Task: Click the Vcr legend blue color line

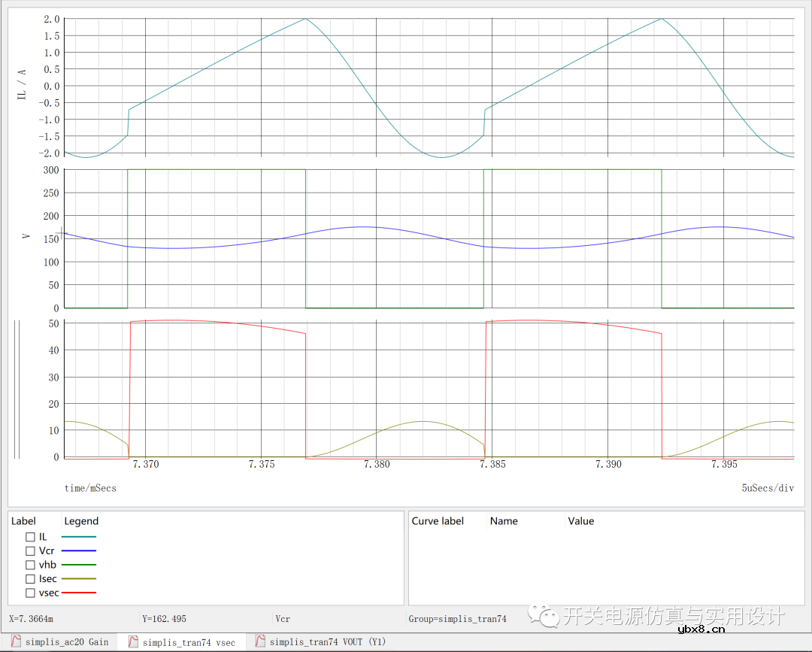Action: 79,551
